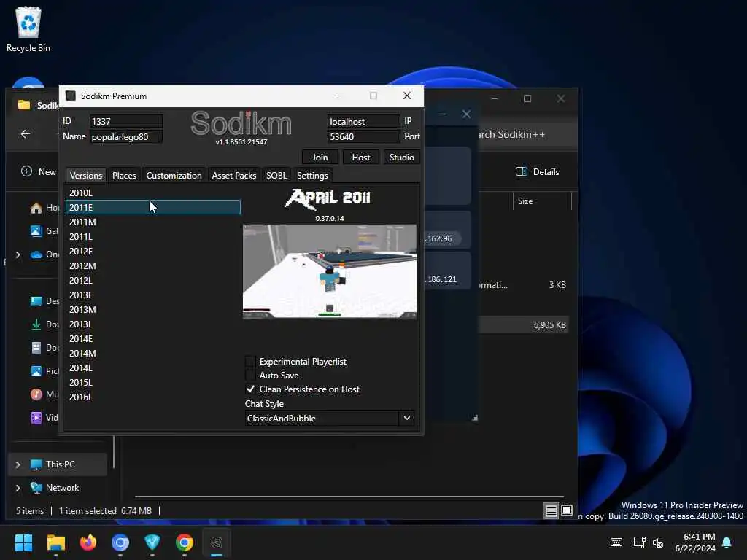Screen dimensions: 747x560
Task: Open the SOBL tab
Action: click(276, 175)
